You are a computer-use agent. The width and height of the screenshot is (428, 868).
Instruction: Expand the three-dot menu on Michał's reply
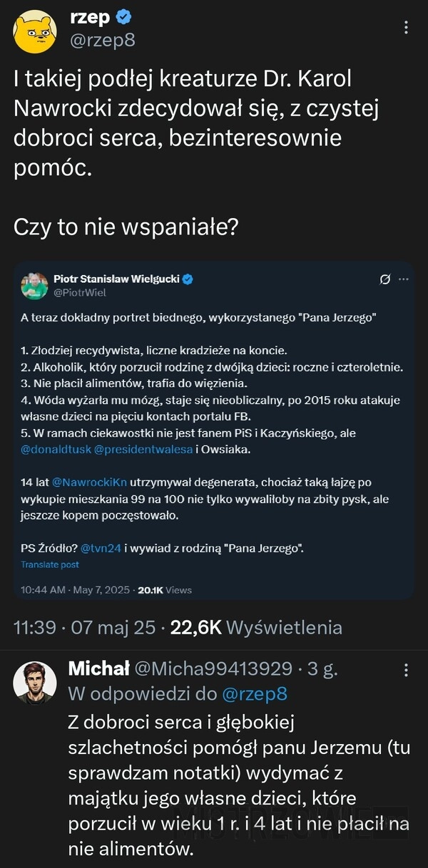click(x=406, y=670)
